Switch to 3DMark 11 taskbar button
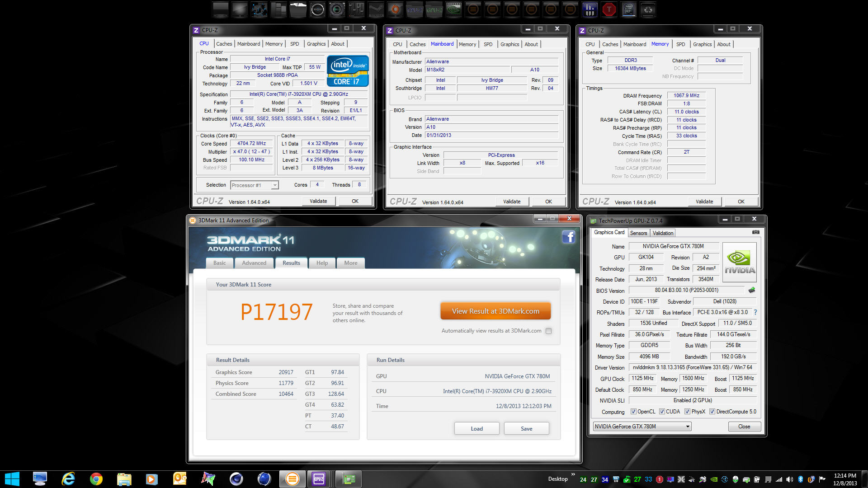868x488 pixels. 292,479
